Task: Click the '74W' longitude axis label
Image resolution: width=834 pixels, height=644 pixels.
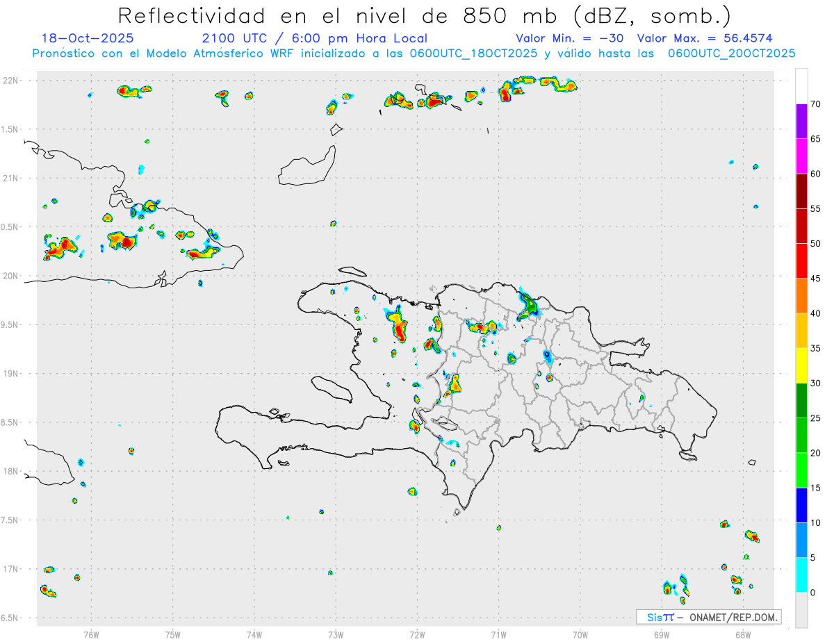Action: [254, 634]
